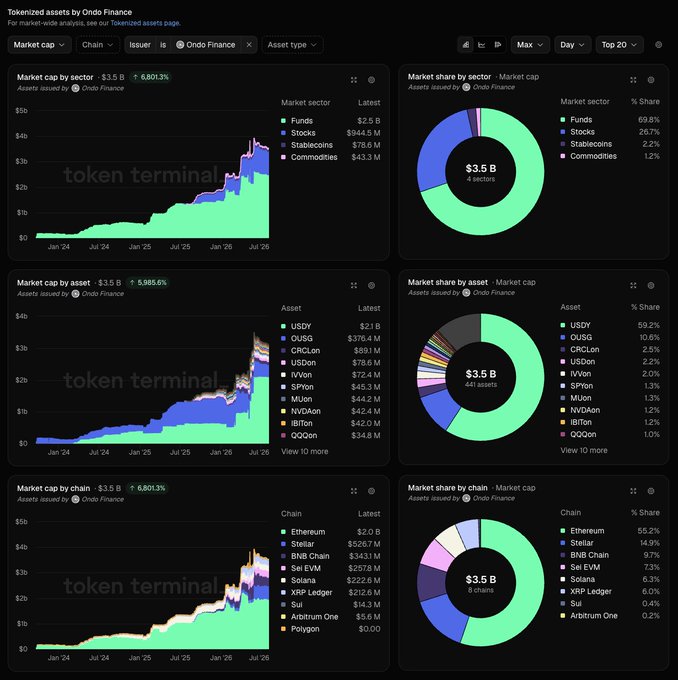The image size is (678, 680).
Task: Open the Asset type filter dropdown
Action: 292,45
